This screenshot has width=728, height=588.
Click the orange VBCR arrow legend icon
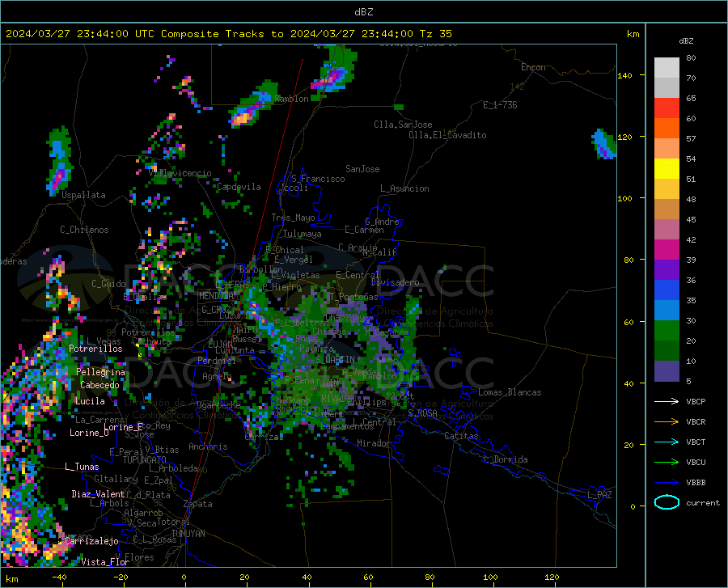667,421
